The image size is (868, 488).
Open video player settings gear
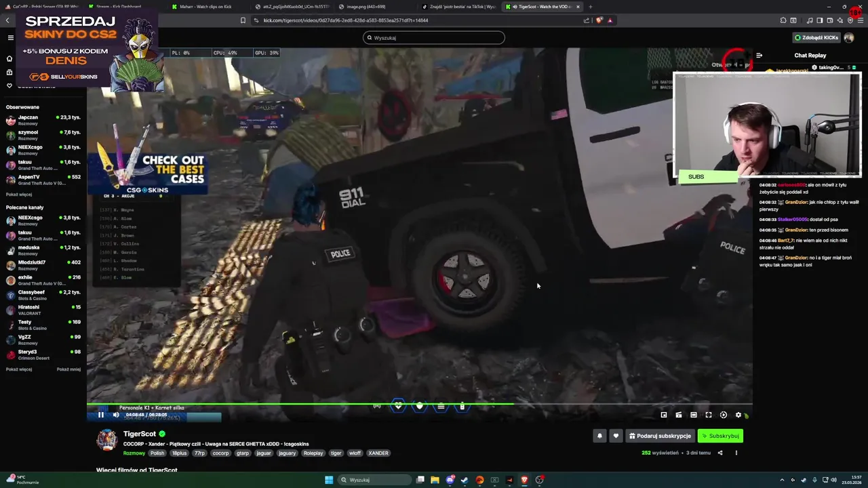pos(738,415)
